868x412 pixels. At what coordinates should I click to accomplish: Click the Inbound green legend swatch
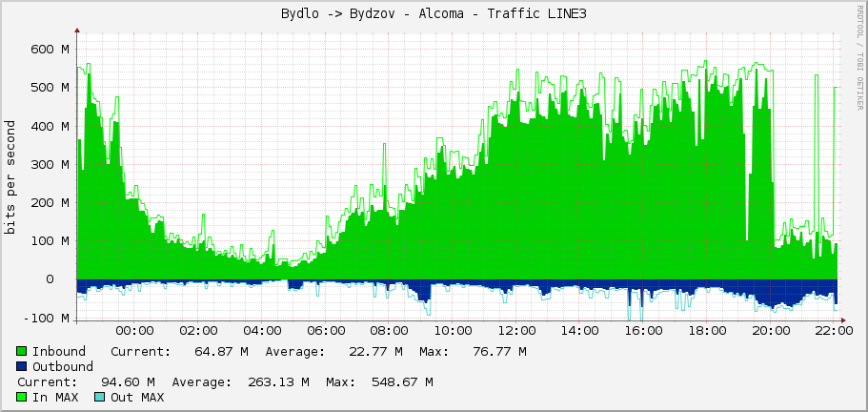22,352
